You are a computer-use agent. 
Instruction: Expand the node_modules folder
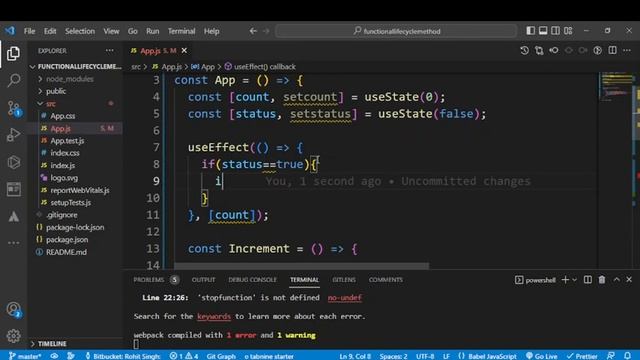coord(76,79)
